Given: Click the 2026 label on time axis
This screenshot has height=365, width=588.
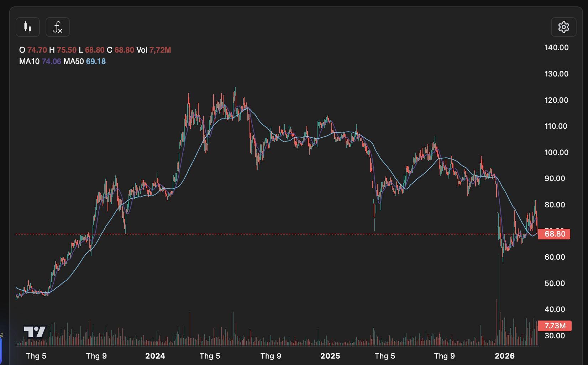Looking at the screenshot, I should [x=504, y=356].
